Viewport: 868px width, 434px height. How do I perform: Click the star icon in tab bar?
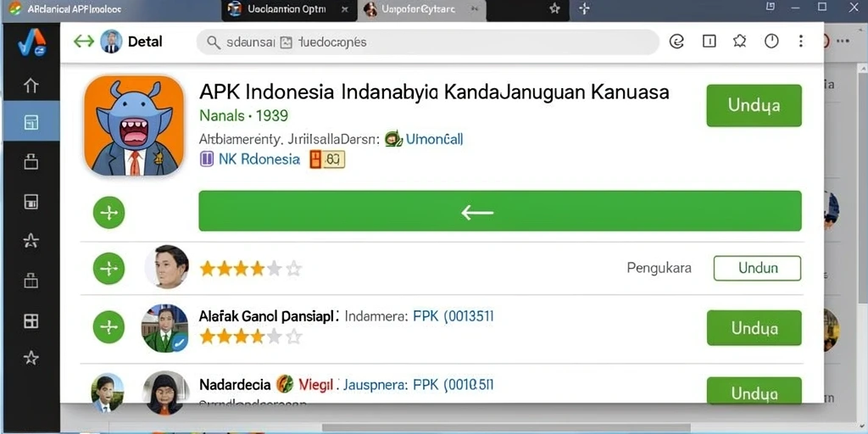point(554,8)
